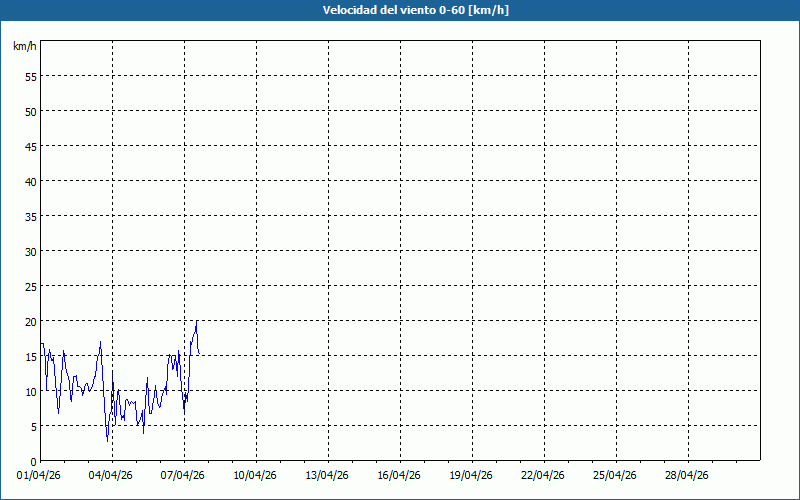Click the 19/04/26 date label
The height and width of the screenshot is (500, 800).
471,475
